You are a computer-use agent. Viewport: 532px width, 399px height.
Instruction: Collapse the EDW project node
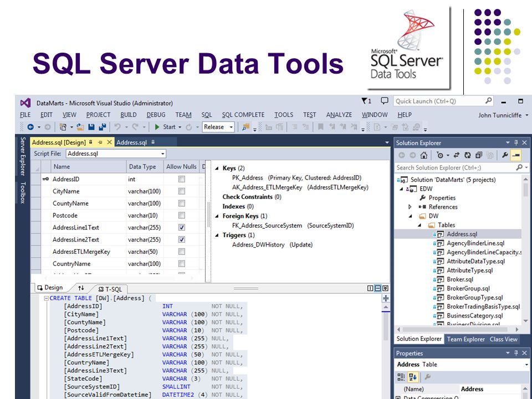402,189
